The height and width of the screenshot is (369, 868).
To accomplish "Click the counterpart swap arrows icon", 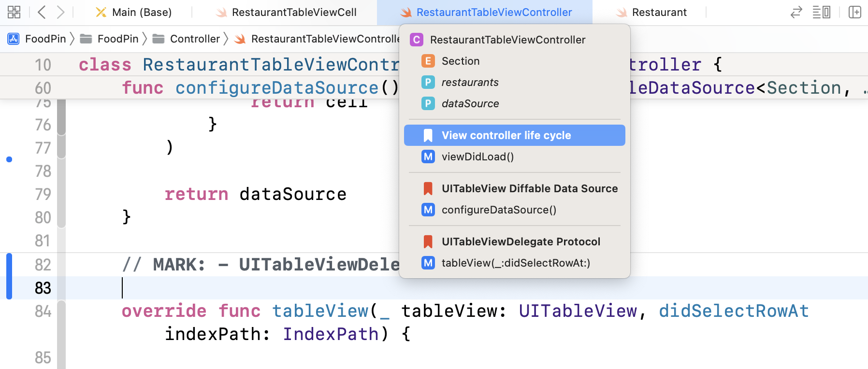I will [796, 12].
